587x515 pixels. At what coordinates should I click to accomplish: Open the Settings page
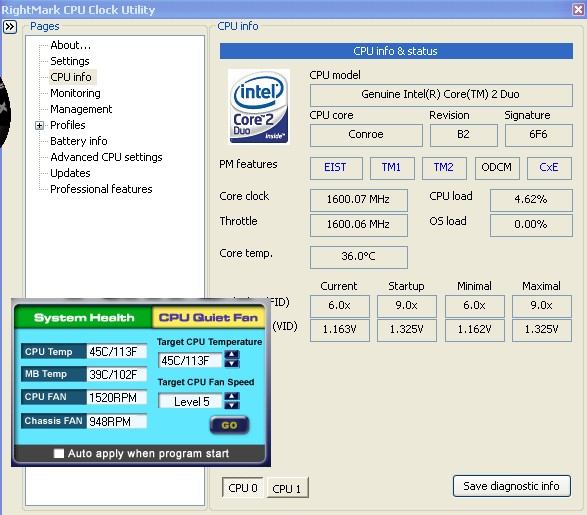[70, 61]
